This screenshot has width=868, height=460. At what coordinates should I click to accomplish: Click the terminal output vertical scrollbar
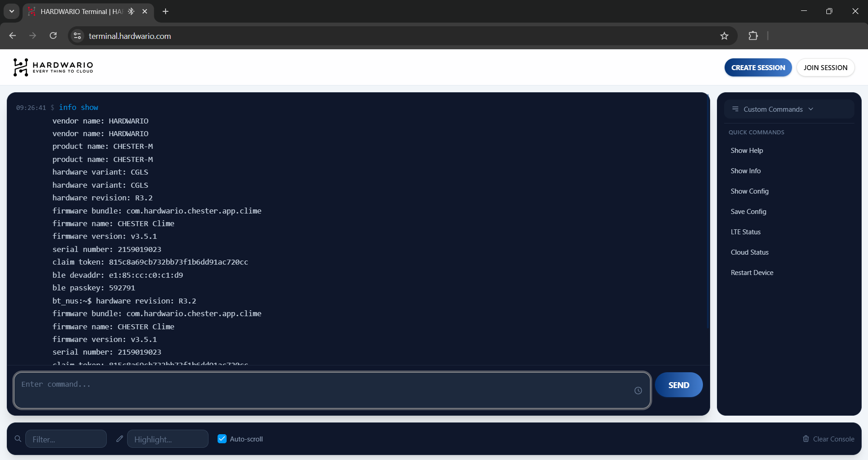707,213
